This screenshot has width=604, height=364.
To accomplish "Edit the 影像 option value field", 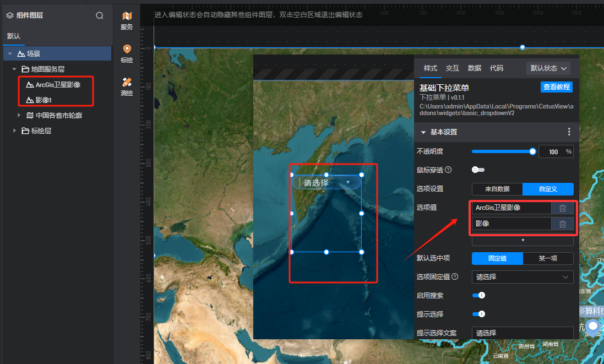I will coord(512,224).
